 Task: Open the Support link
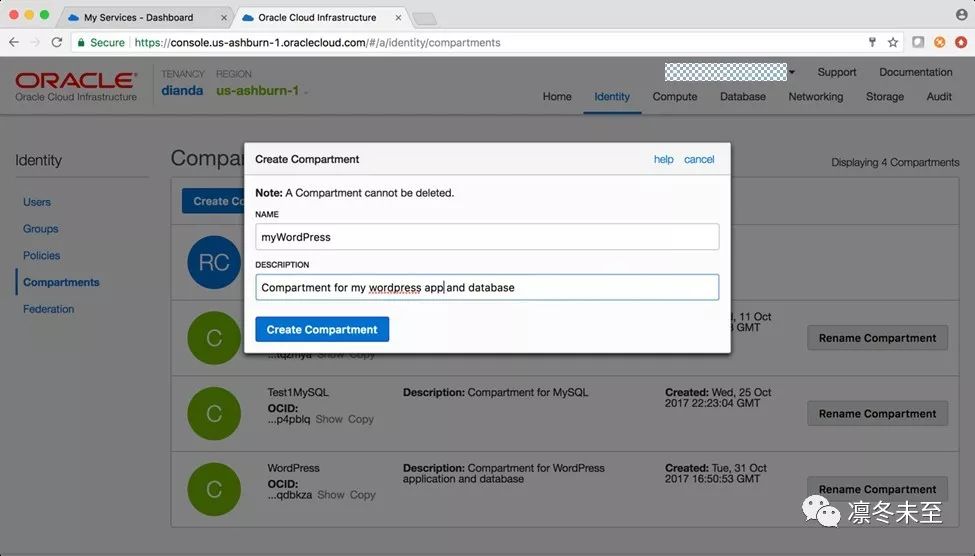[x=837, y=72]
